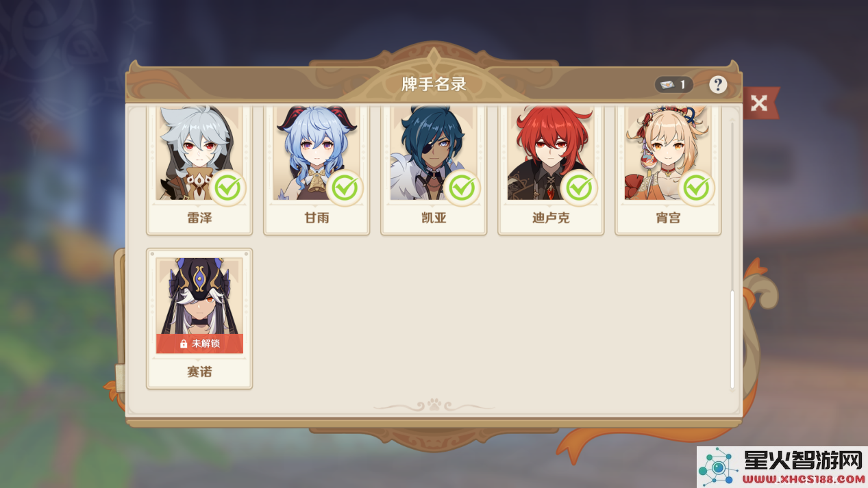Click Diluc's green check mark badge
This screenshot has width=868, height=488.
click(x=580, y=188)
